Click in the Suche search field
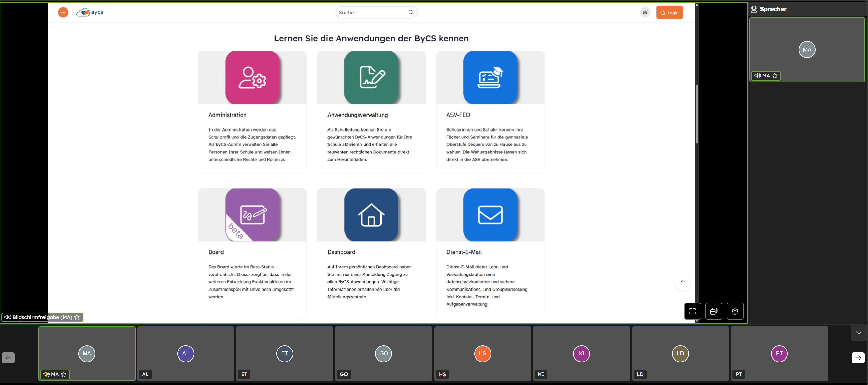The height and width of the screenshot is (385, 868). point(372,13)
